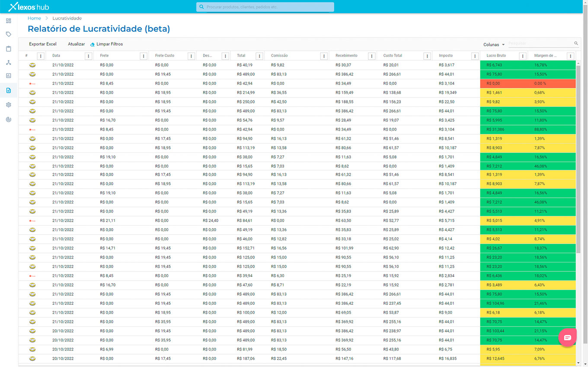This screenshot has height=368, width=588.
Task: Open the bar chart icon in sidebar
Action: click(9, 76)
